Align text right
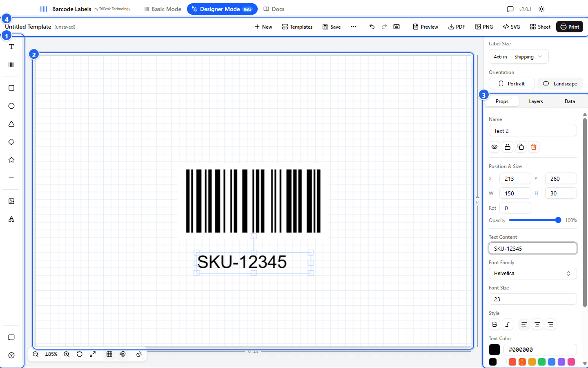This screenshot has width=588, height=368. [x=550, y=324]
